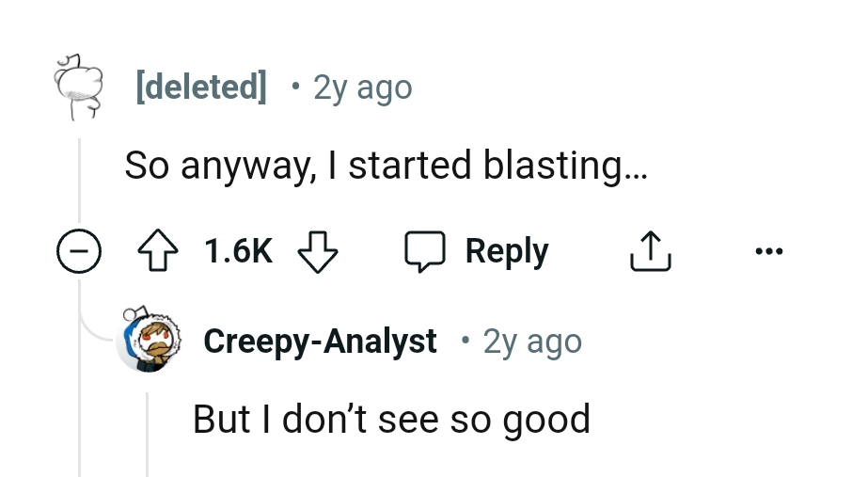Click the speech bubble reply icon

click(425, 251)
